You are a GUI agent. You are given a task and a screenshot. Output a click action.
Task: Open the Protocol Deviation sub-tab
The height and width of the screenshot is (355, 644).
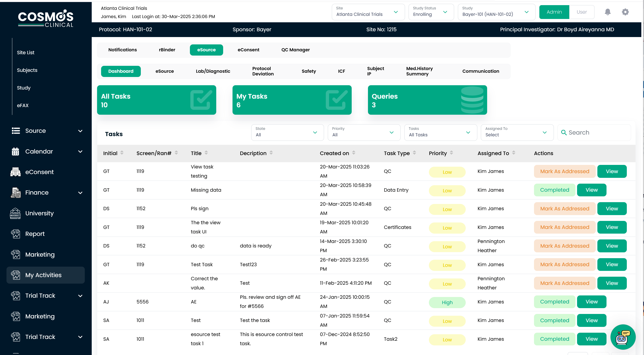coord(263,71)
